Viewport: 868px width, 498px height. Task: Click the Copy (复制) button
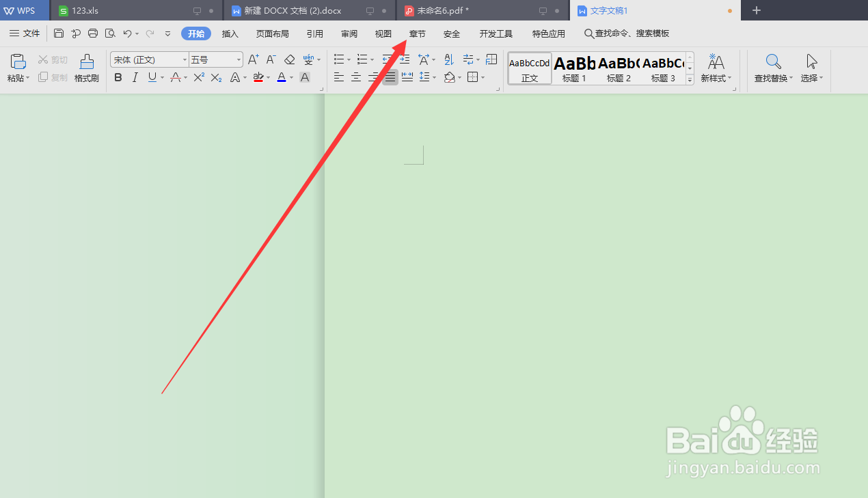point(53,78)
